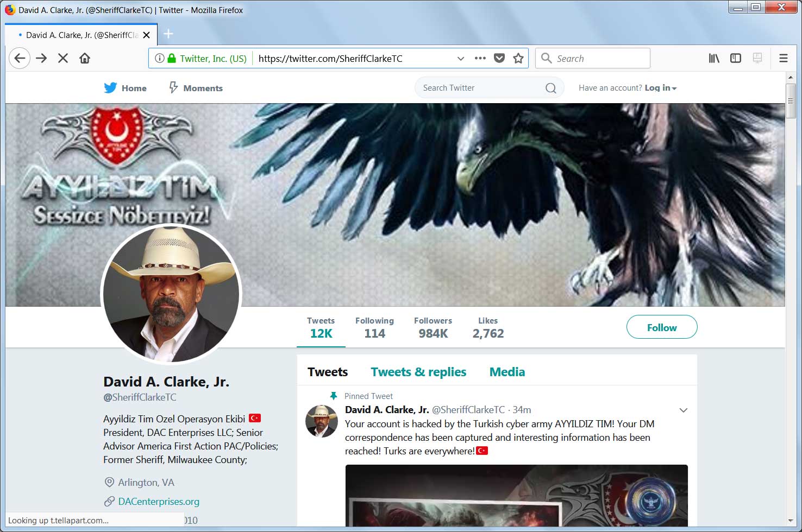Switch to Tweets & replies tab

point(418,372)
